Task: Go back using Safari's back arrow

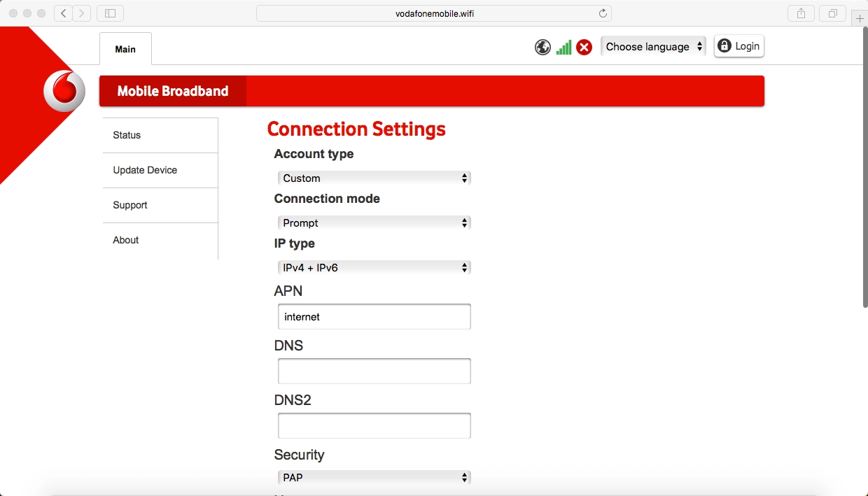Action: click(x=64, y=13)
